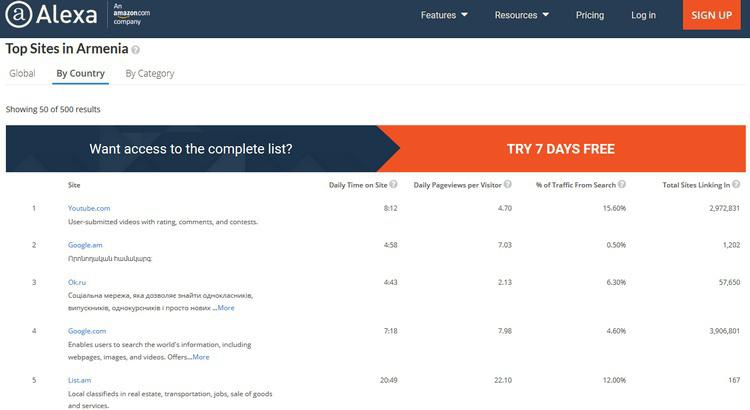Click the Log in link
750x410 pixels.
(x=643, y=15)
